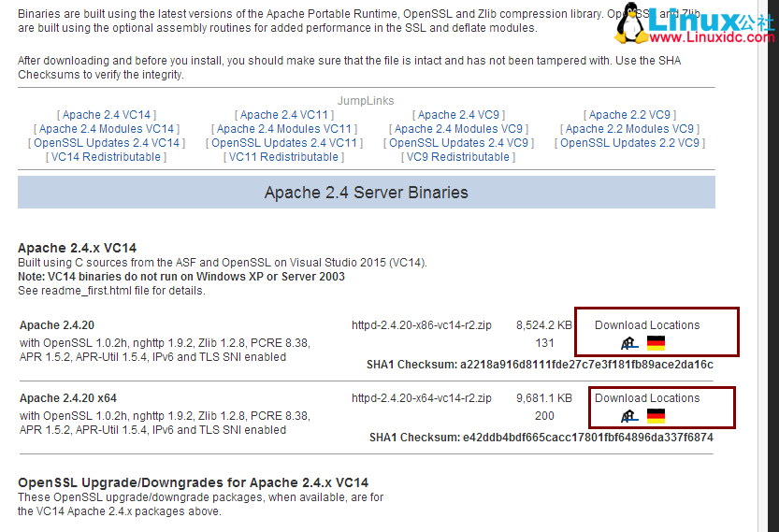Viewport: 779px width, 532px height.
Task: Open OpenSSL Updates 2.4 VC11 link
Action: click(284, 142)
